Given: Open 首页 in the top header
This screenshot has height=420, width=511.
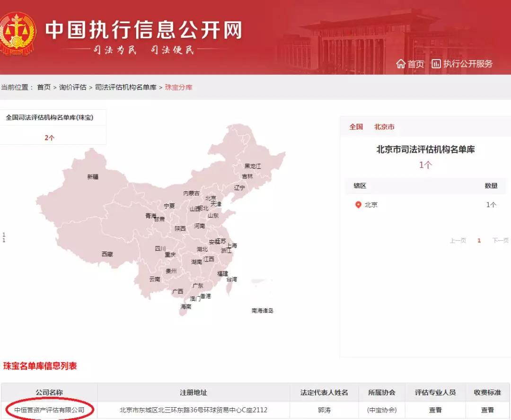Looking at the screenshot, I should (x=416, y=64).
